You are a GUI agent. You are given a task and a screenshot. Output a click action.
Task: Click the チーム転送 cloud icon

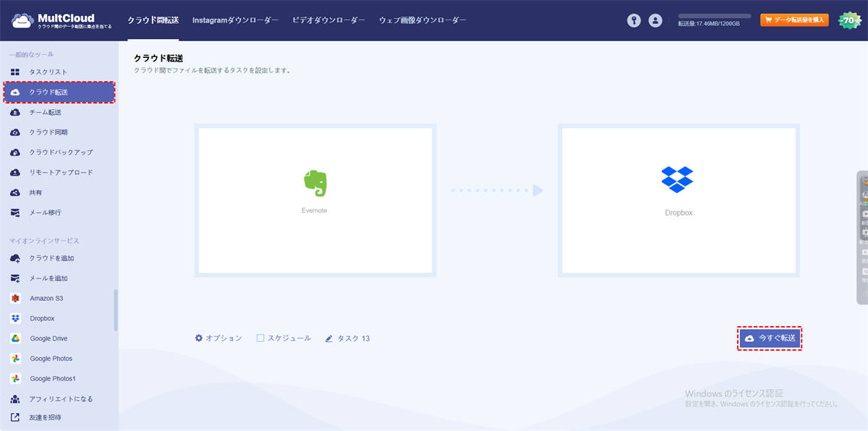point(15,112)
